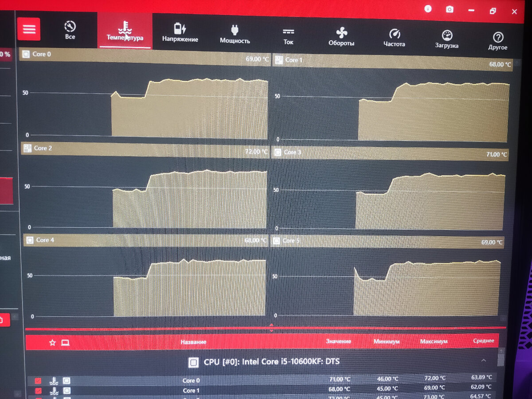
Task: Sort by the Название column header
Action: [x=193, y=342]
